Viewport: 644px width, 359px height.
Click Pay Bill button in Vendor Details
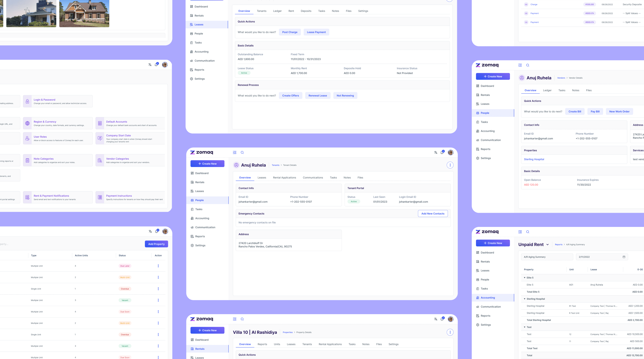coord(595,112)
